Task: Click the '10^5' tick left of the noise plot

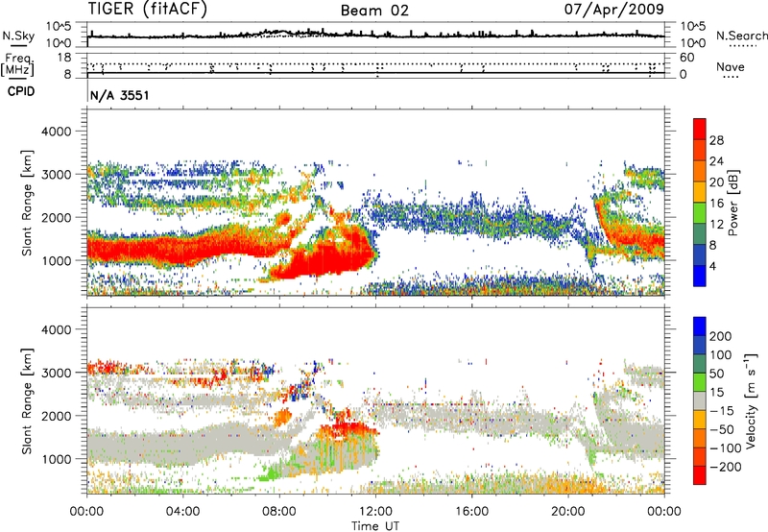Action: tap(59, 26)
